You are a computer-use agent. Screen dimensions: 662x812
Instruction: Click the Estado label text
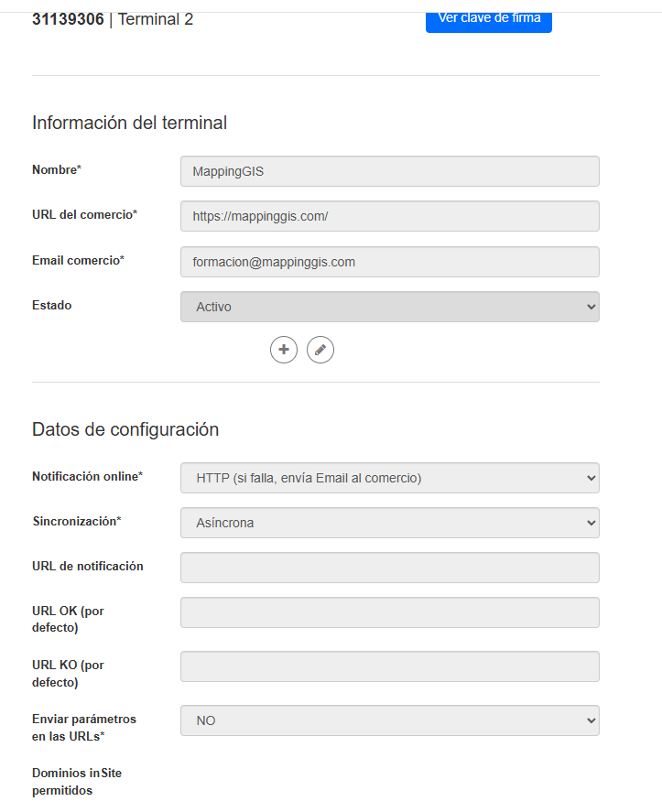tap(51, 306)
